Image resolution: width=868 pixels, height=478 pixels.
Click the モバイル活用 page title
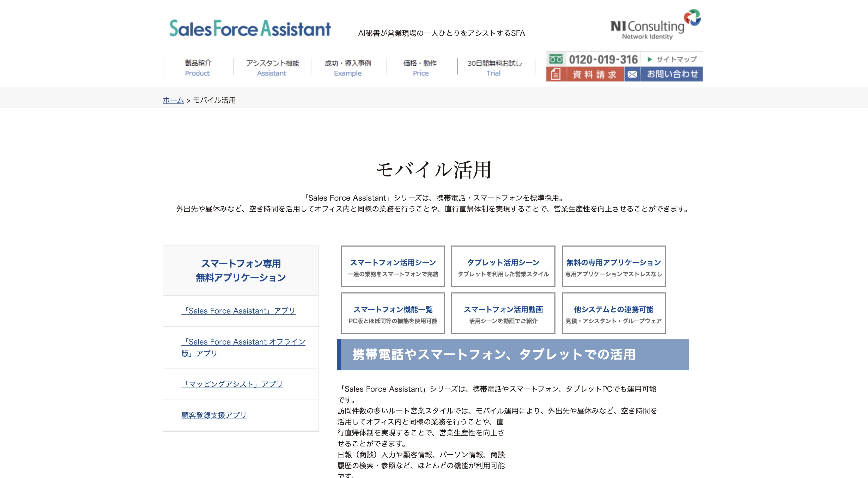coord(434,169)
